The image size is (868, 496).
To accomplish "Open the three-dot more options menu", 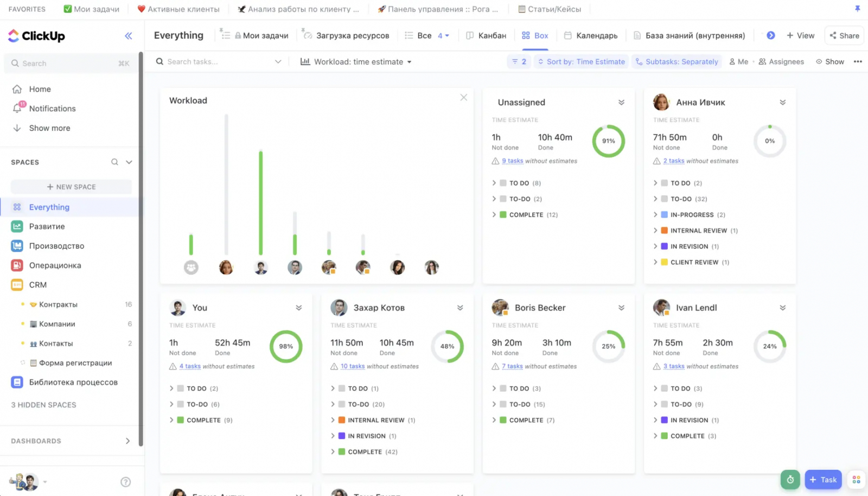I will (858, 62).
